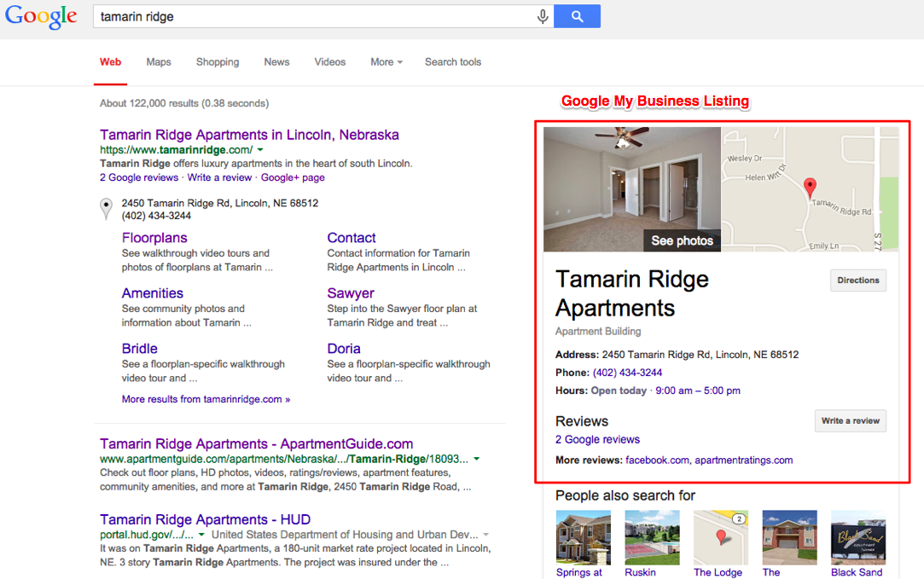Open The Lodge map thumbnail
Image resolution: width=924 pixels, height=579 pixels.
[721, 538]
